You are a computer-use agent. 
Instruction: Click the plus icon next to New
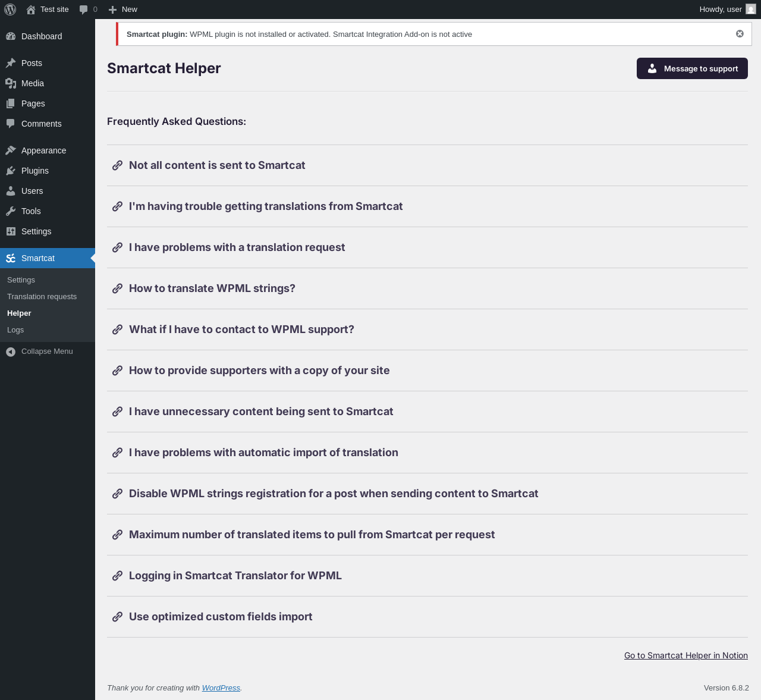(112, 10)
